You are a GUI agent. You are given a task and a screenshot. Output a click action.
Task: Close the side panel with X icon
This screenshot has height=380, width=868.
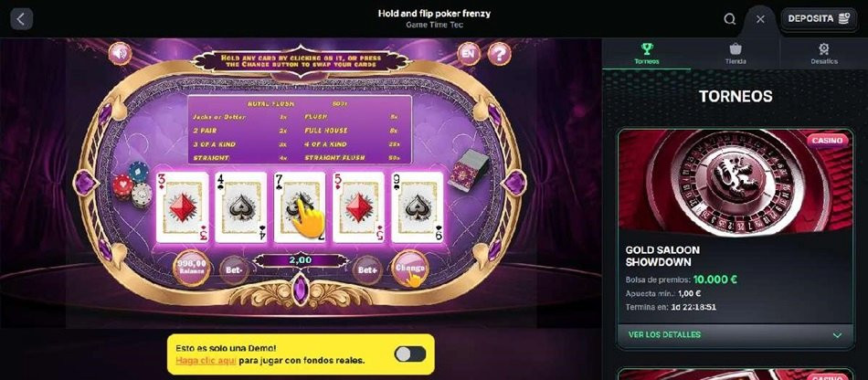760,19
